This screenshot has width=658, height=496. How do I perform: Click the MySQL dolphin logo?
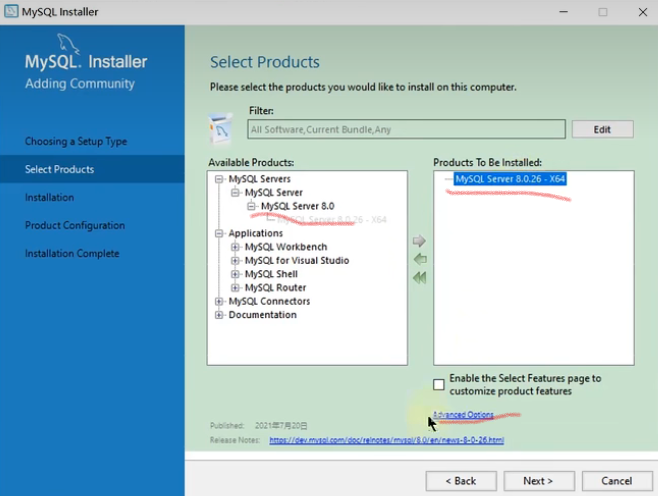click(x=68, y=43)
